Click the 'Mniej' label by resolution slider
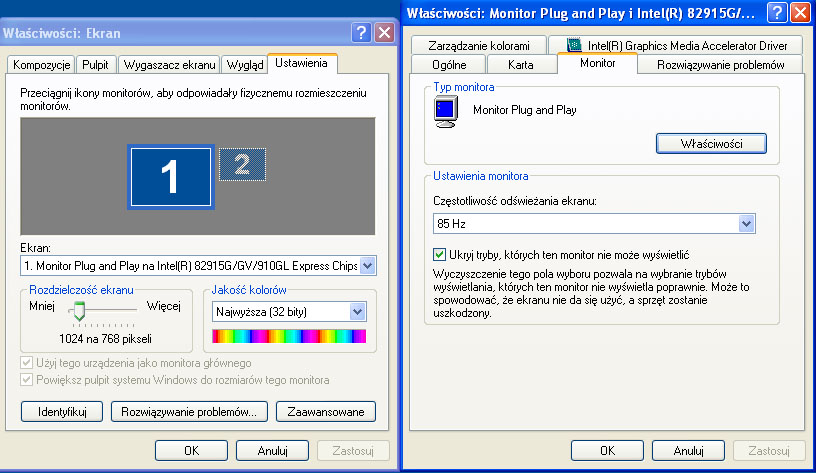Viewport: 816px width, 473px height. (x=42, y=306)
